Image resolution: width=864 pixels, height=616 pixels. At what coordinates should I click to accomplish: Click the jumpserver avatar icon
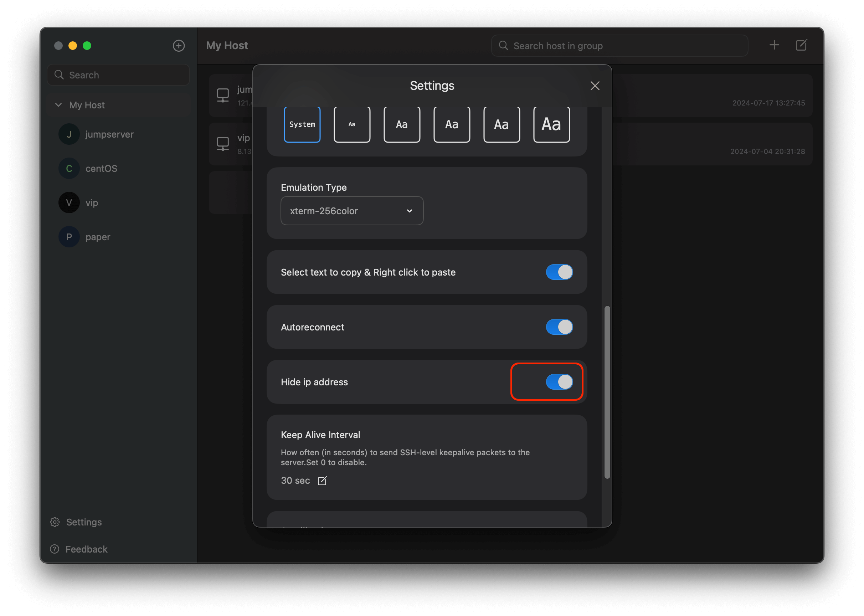click(x=69, y=134)
